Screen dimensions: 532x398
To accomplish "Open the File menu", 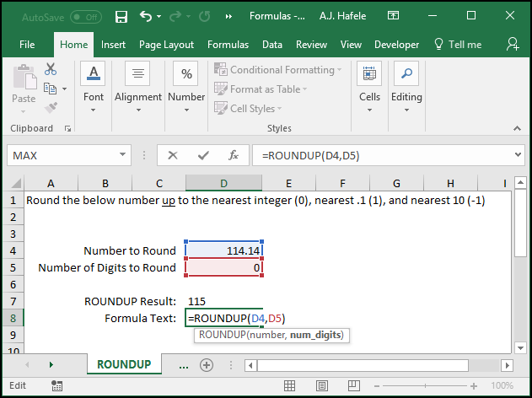I will click(x=27, y=45).
